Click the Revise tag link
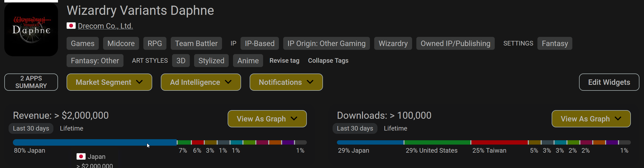 (284, 61)
